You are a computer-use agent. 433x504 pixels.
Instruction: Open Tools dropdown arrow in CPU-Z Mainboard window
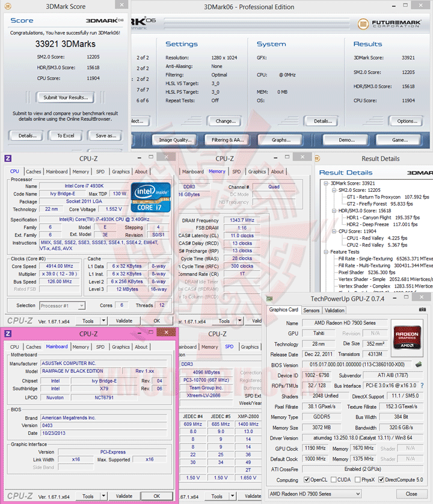(103, 496)
